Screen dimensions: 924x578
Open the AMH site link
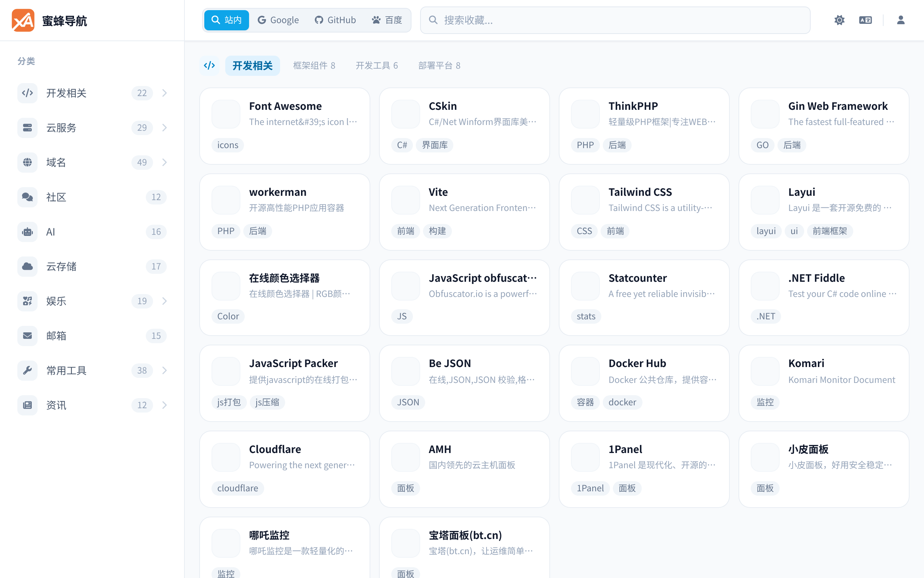pos(464,469)
